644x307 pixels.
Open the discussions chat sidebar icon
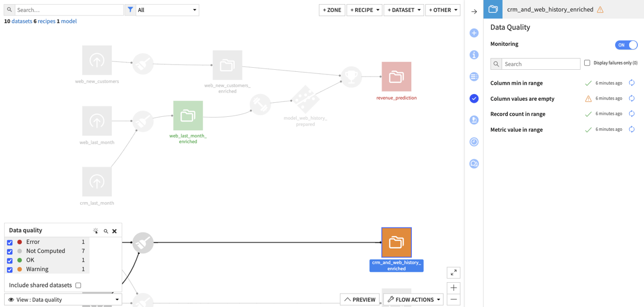tap(474, 164)
